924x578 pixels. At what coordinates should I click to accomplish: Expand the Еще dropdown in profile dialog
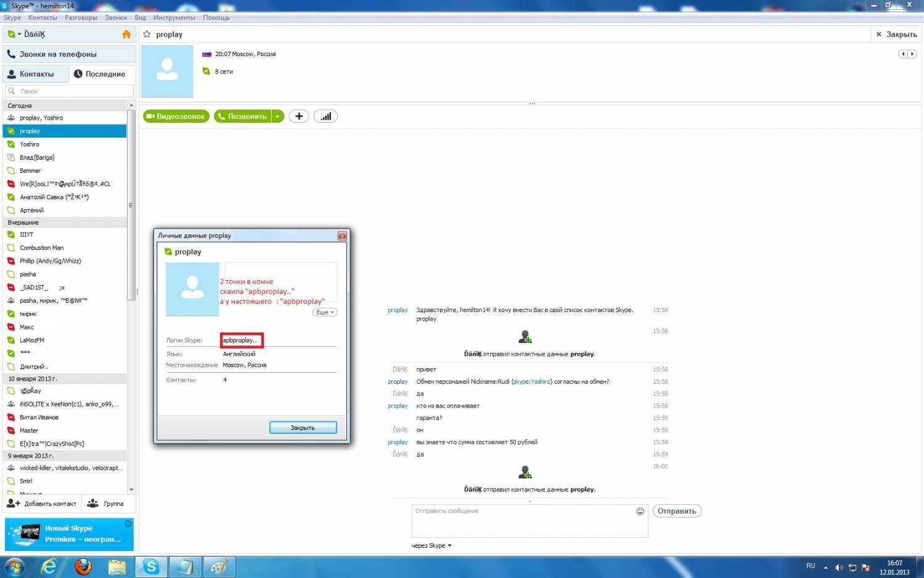[325, 312]
